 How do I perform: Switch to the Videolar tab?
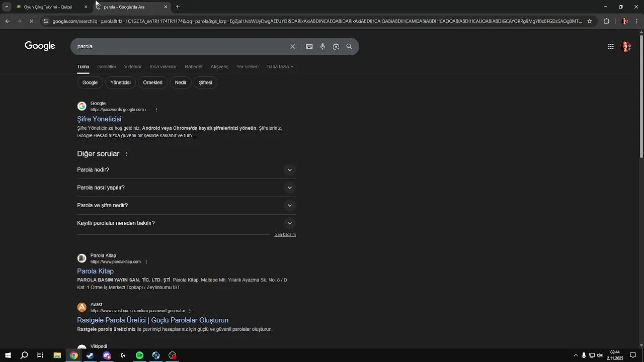133,67
